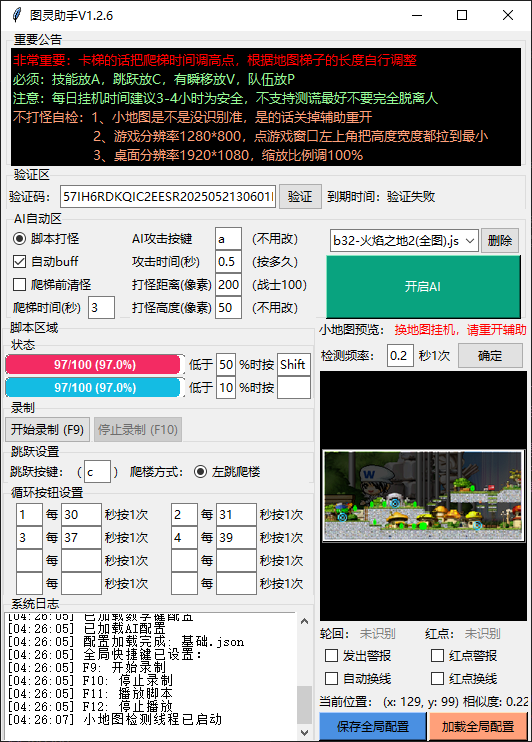This screenshot has height=742, width=532.
Task: Check the 红点换线 option
Action: (x=437, y=679)
